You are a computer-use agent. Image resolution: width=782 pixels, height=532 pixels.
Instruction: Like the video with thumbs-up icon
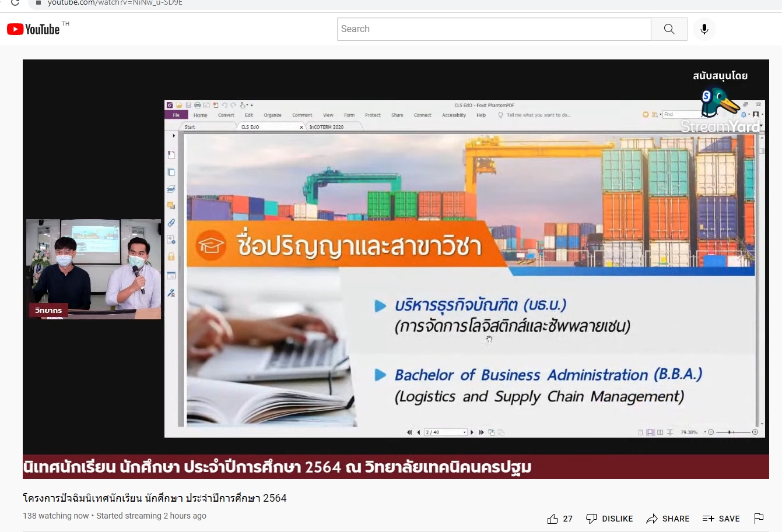(553, 519)
